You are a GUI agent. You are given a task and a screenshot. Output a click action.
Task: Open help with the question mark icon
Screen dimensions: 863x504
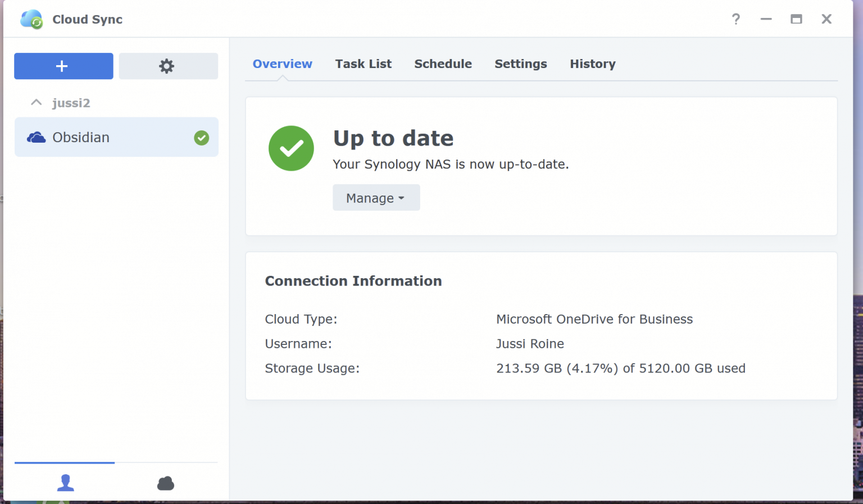pyautogui.click(x=736, y=19)
